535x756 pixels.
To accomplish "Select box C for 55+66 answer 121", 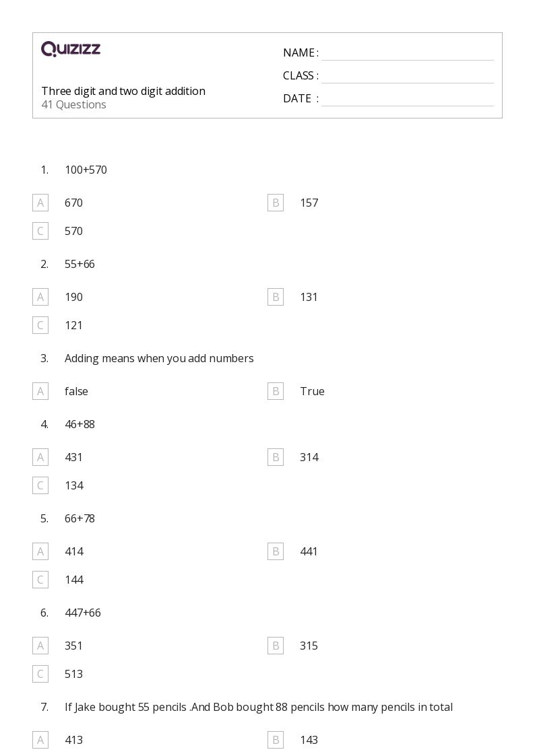I will pos(40,325).
